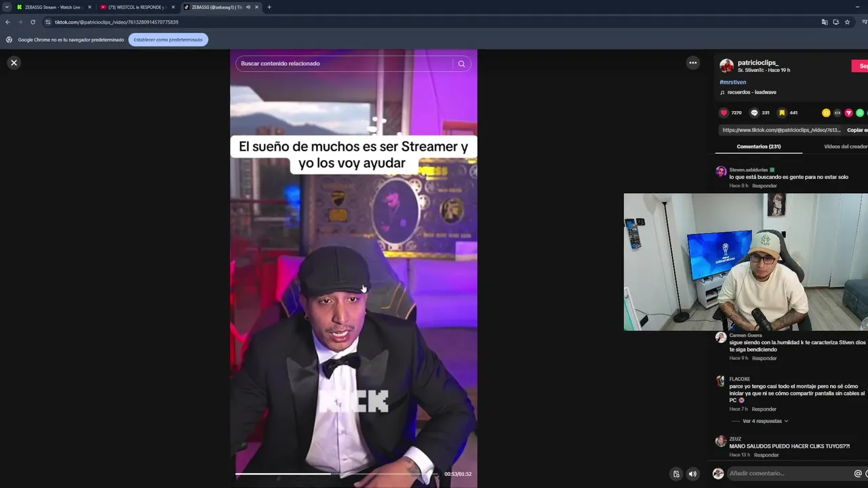
Task: Mute the TikTok tab via speaker icon
Action: click(248, 7)
